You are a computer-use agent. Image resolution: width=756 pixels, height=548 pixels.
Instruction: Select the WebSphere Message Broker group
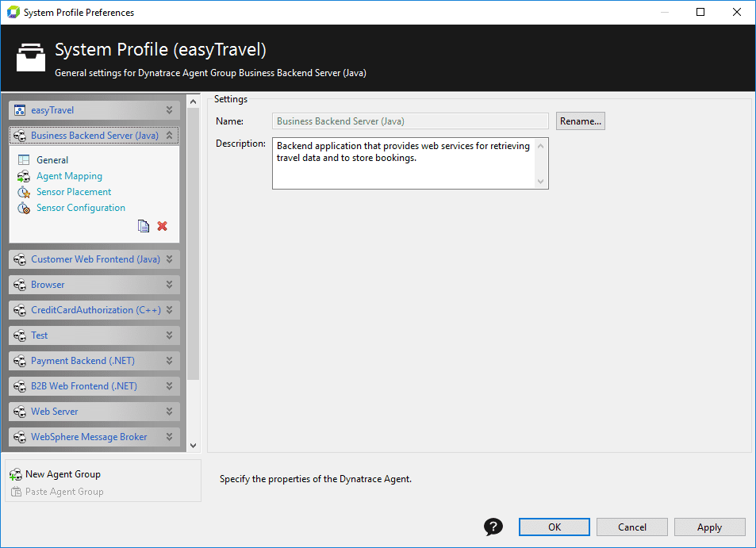94,437
